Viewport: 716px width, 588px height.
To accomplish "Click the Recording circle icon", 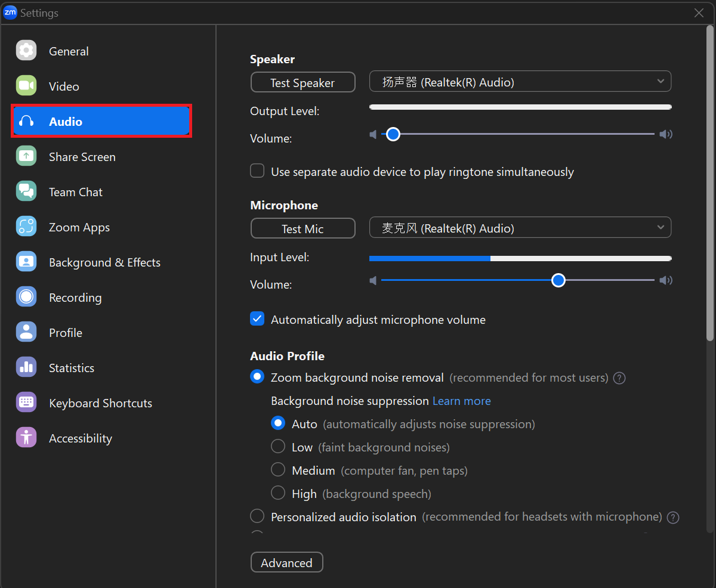I will pos(26,297).
